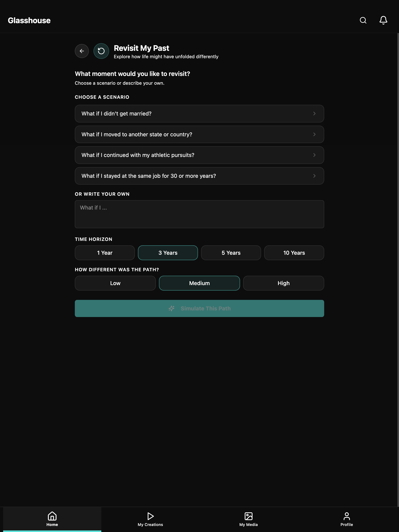
Task: Choose "What if I continued with my athletic pursuits?"
Action: click(x=199, y=155)
